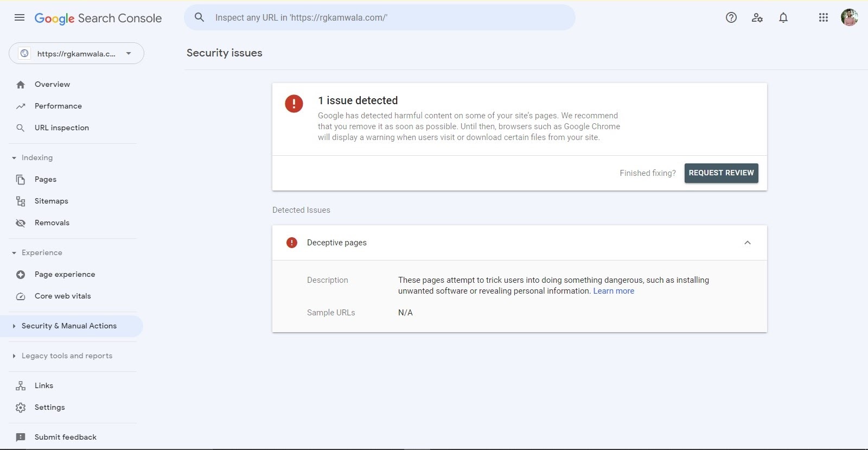This screenshot has width=868, height=450.
Task: Click the globe icon in property selector
Action: 24,53
